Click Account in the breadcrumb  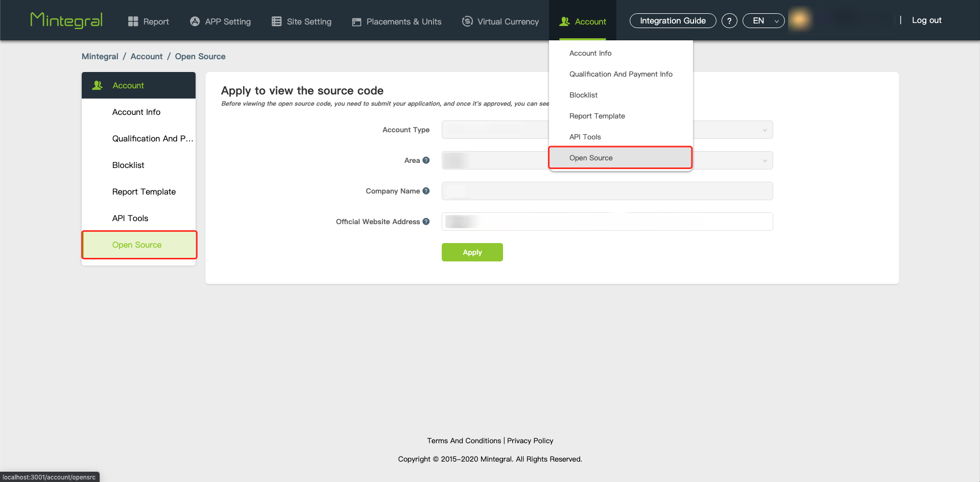[x=147, y=56]
